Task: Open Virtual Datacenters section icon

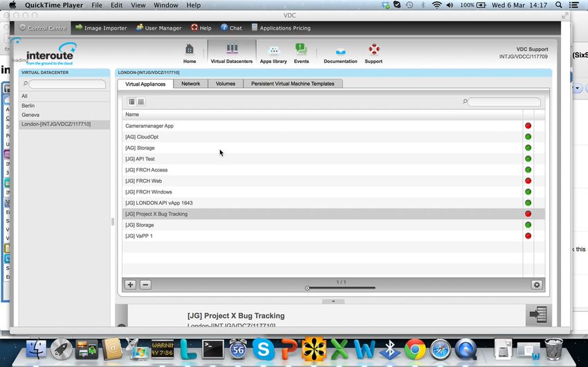Action: pos(232,53)
